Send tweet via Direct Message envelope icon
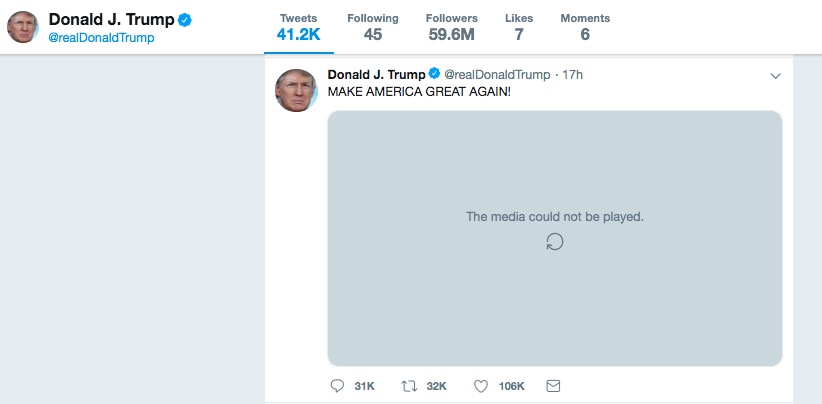The image size is (822, 404). [x=553, y=386]
